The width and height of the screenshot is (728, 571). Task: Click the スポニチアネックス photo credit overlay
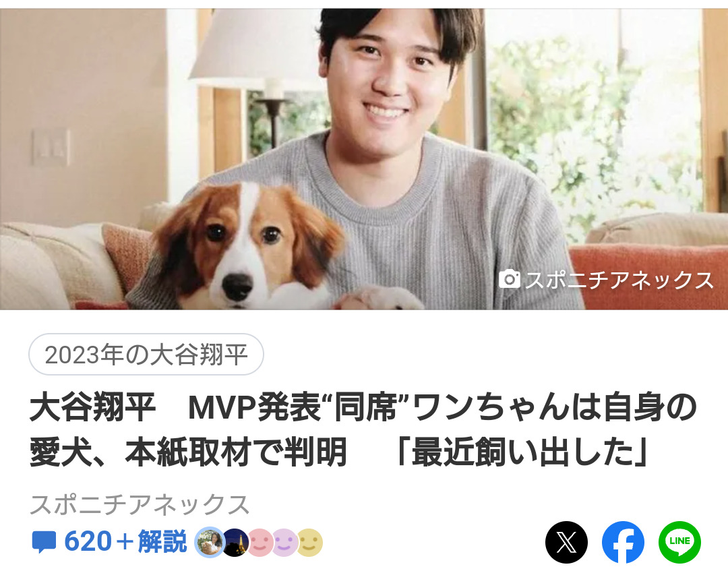click(606, 280)
